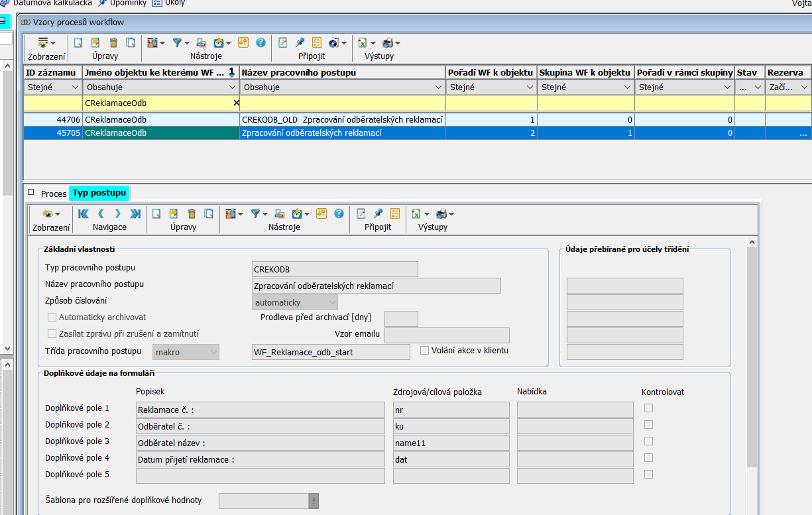The height and width of the screenshot is (515, 812).
Task: Click the Excel export icon in upper toolbar
Action: coord(363,42)
